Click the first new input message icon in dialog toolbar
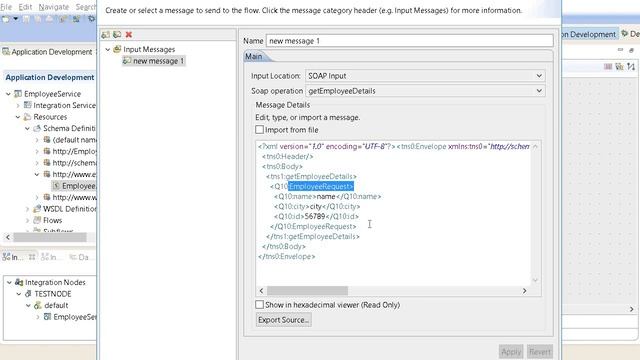This screenshot has height=360, width=640. click(105, 35)
